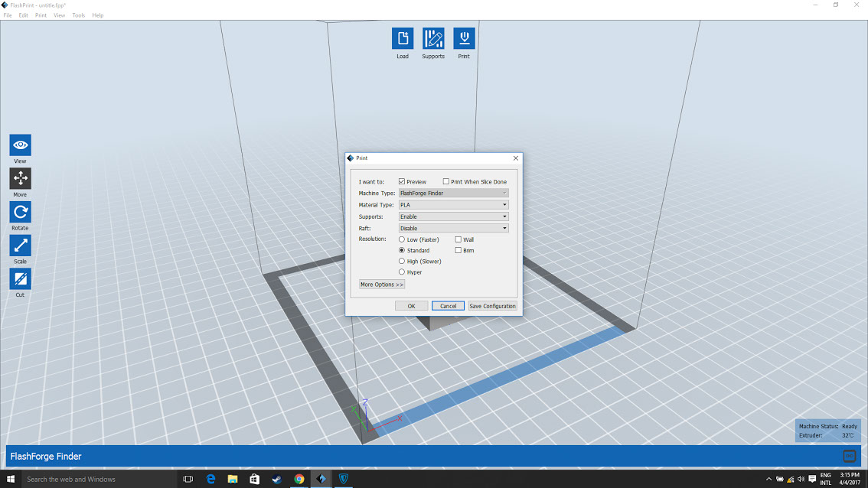Click the Extruder: 32°C temperature text
The image size is (868, 488).
(826, 435)
